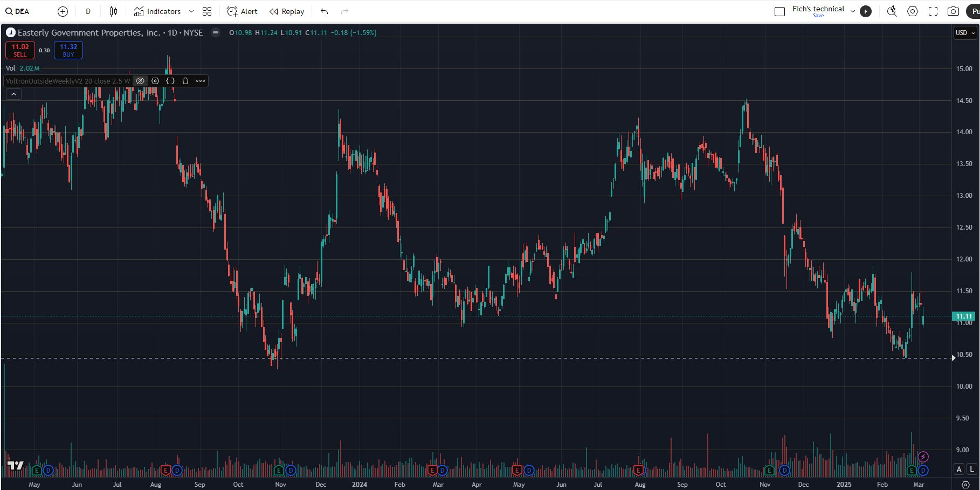Image resolution: width=980 pixels, height=490 pixels.
Task: Start bar Replay mode
Action: click(x=287, y=11)
